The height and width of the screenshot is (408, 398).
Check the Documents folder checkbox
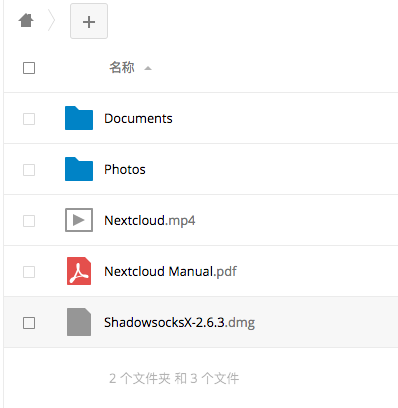point(29,119)
